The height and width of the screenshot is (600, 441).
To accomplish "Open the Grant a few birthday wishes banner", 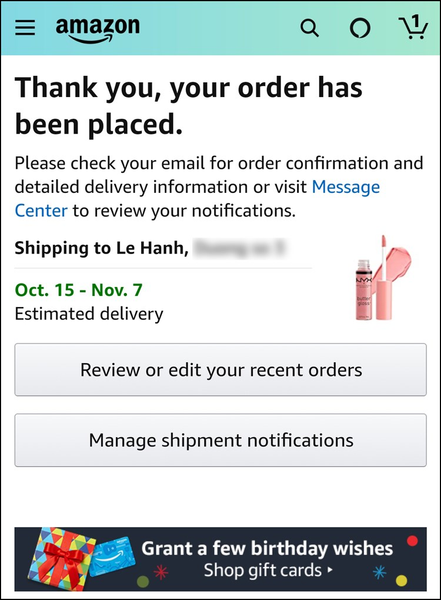I will (x=220, y=559).
